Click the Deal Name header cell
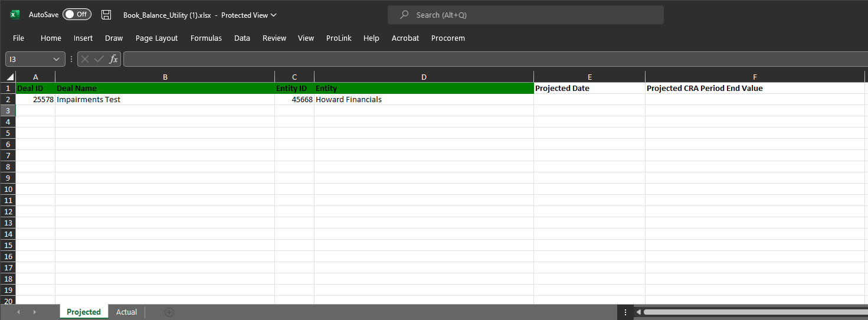868x320 pixels. [x=165, y=88]
